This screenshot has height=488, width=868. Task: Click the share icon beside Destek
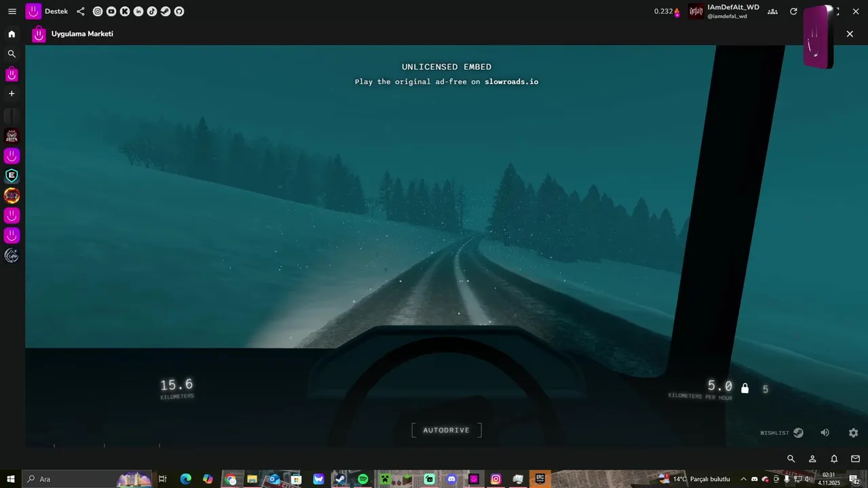click(81, 12)
